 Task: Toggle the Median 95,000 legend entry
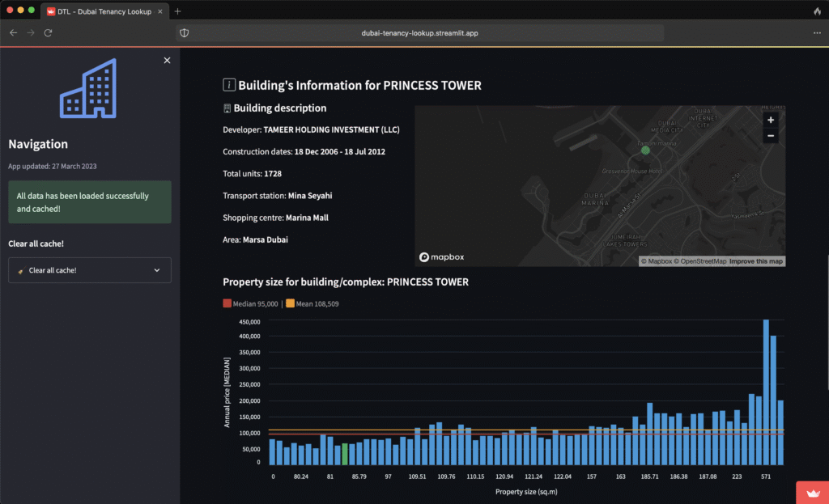point(250,303)
